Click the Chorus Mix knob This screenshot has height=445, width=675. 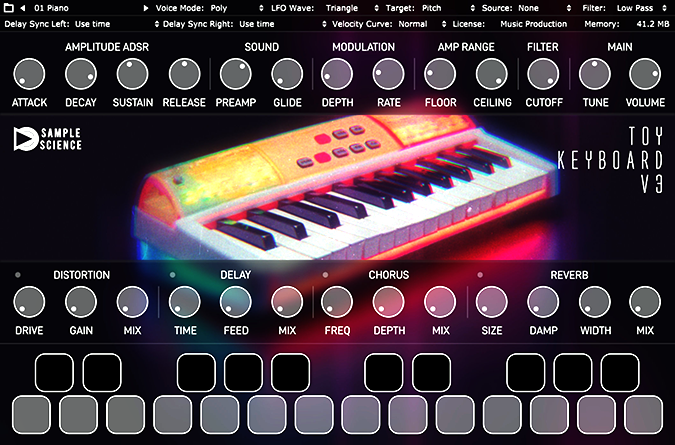coord(440,302)
